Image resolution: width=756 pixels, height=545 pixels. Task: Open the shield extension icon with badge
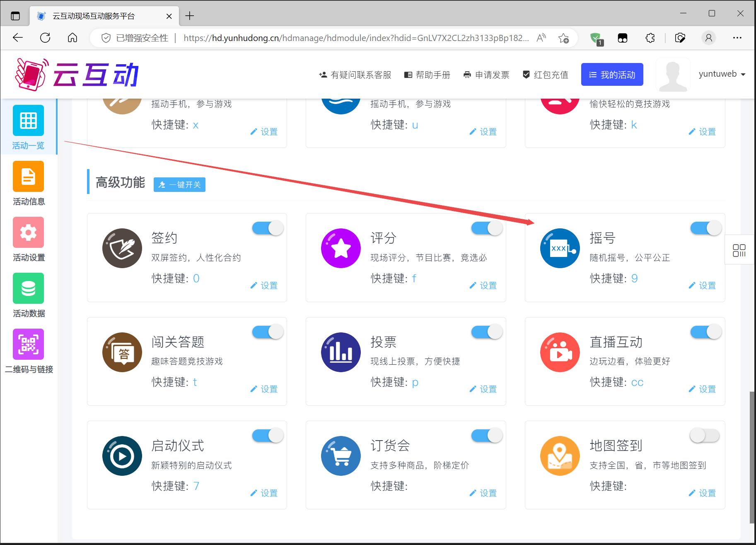tap(596, 39)
